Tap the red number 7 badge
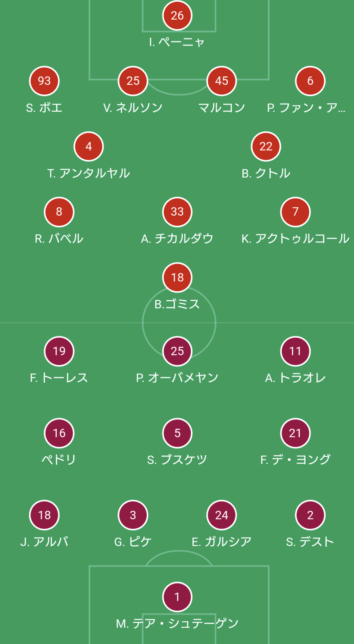The image size is (354, 644). click(x=295, y=212)
